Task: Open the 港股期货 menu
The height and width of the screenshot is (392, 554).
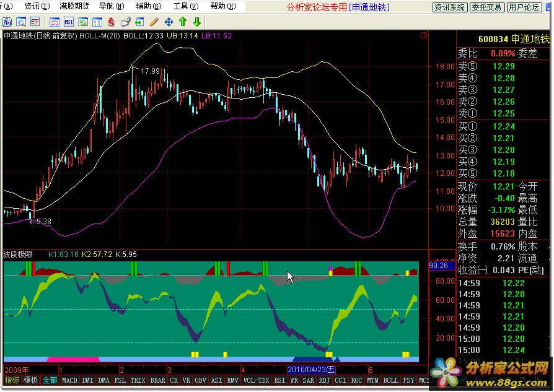Action: point(74,6)
